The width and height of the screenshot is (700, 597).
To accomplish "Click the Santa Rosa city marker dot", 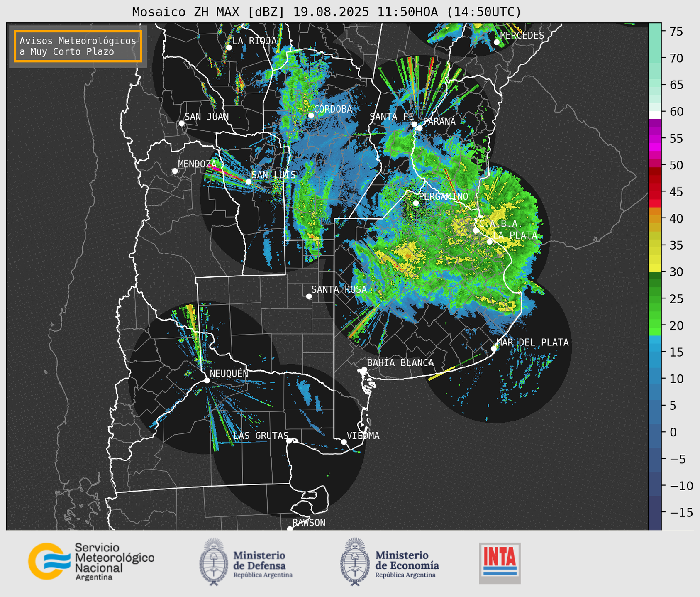I will tap(309, 296).
